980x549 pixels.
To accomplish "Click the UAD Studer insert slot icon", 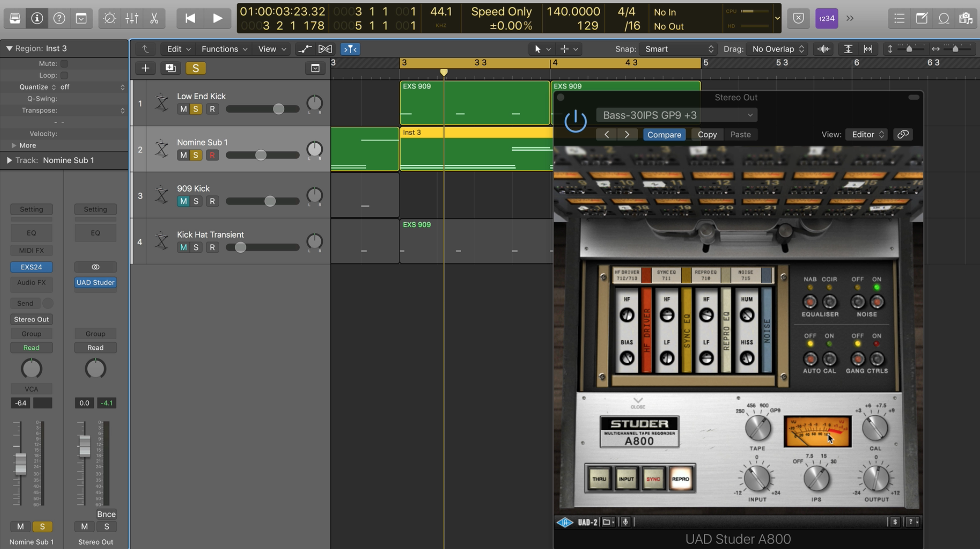I will pos(95,282).
